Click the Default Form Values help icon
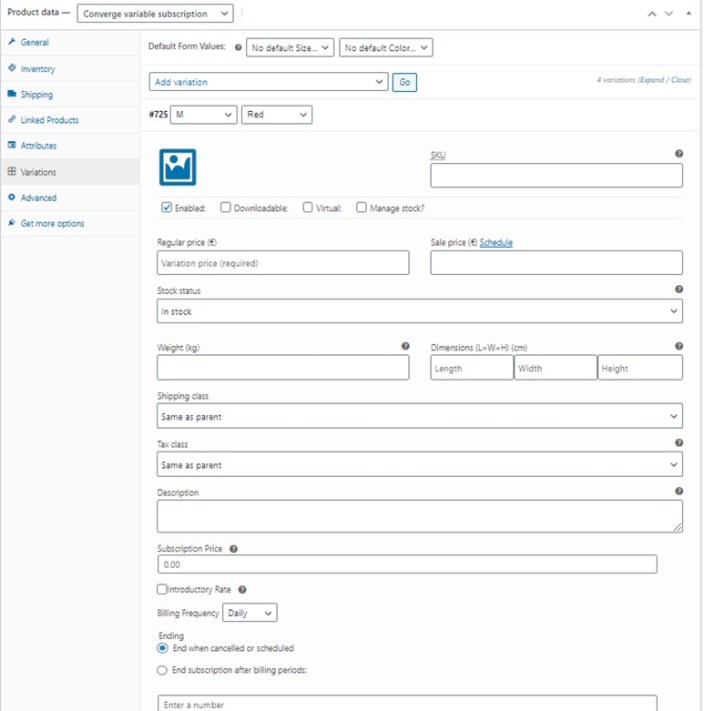Image resolution: width=704 pixels, height=711 pixels. click(238, 47)
